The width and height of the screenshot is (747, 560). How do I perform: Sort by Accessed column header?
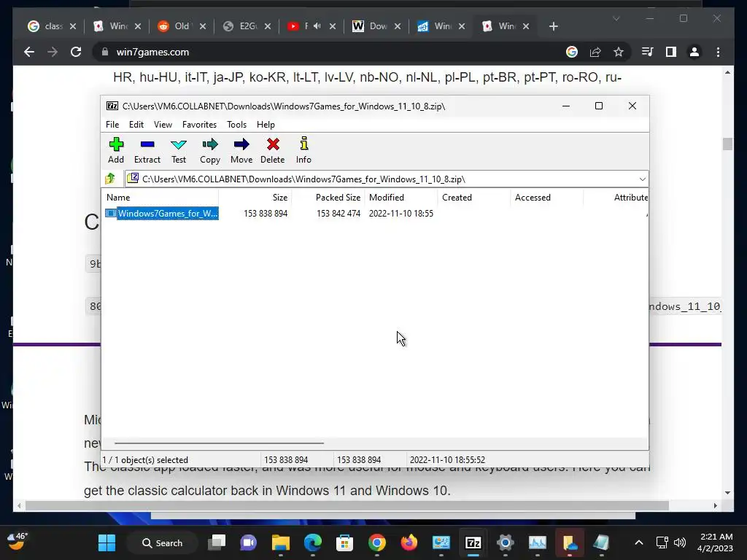[546, 197]
